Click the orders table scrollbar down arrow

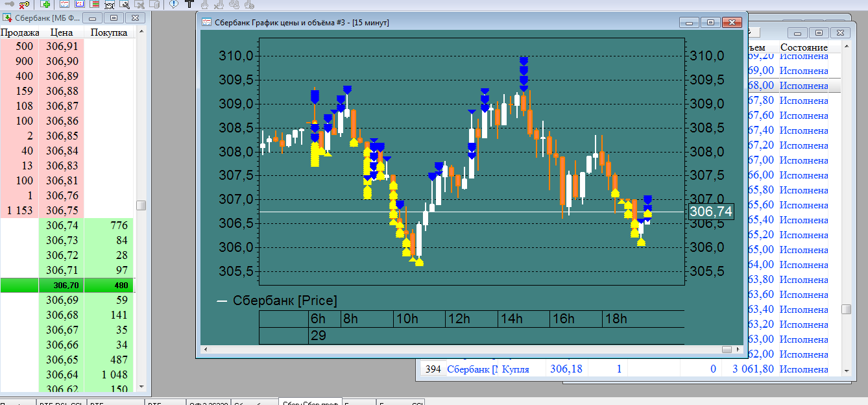pos(847,370)
